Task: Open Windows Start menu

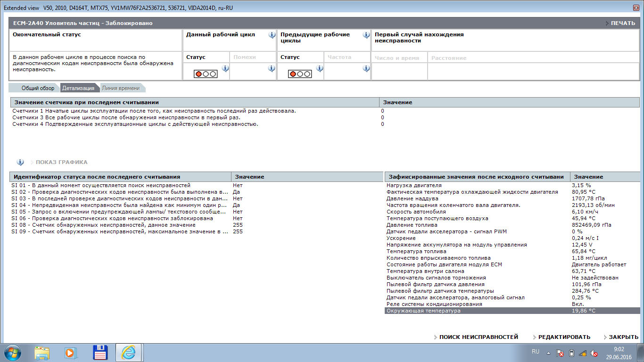Action: click(x=12, y=353)
